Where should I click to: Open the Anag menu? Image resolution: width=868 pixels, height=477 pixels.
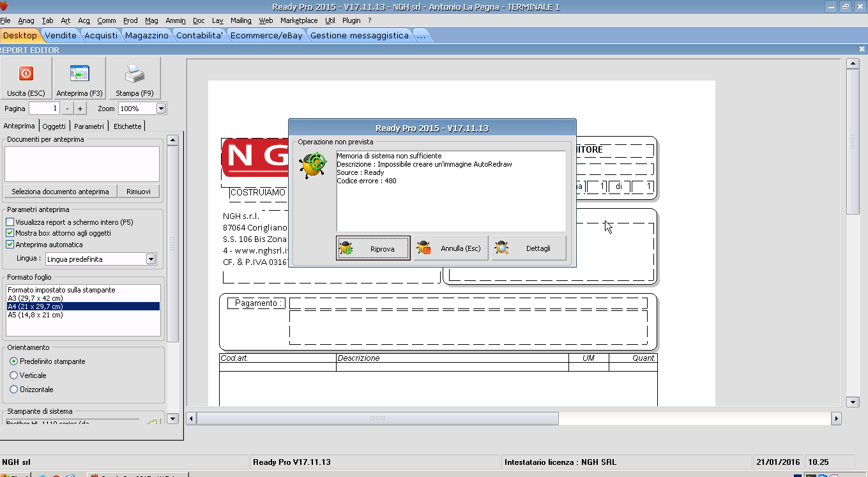point(26,20)
